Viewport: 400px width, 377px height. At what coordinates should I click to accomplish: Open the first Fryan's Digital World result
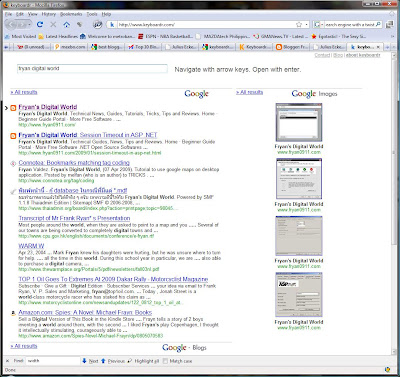(48, 107)
